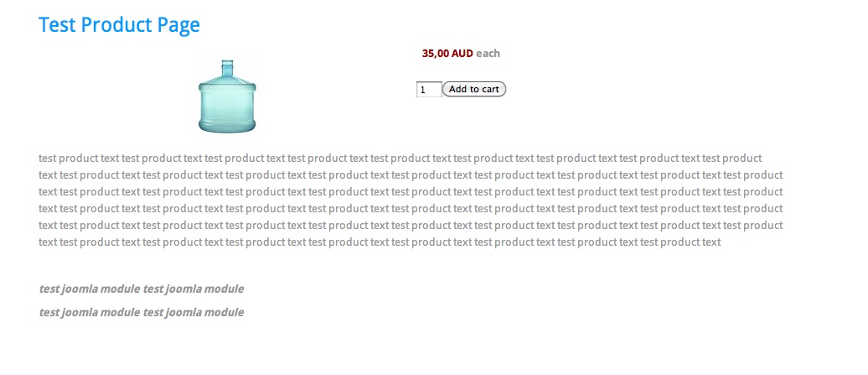Viewport: 868px width, 375px height.
Task: Click the water bottle product image
Action: 227,96
